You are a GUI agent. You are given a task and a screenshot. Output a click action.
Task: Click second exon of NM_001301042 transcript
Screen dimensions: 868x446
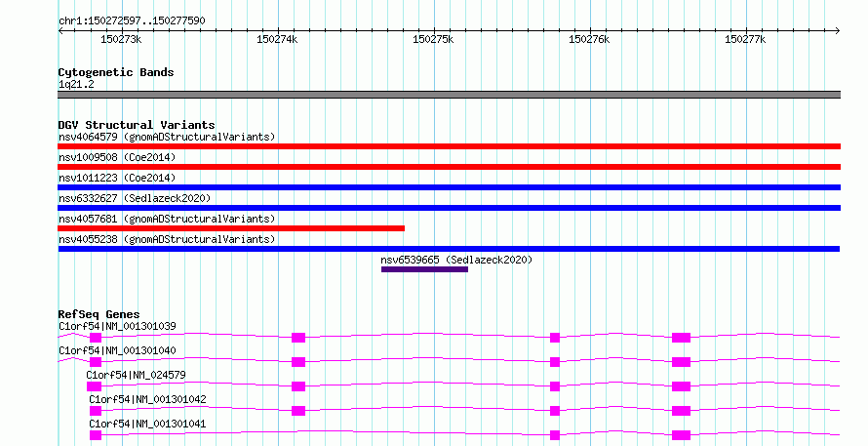pyautogui.click(x=298, y=411)
